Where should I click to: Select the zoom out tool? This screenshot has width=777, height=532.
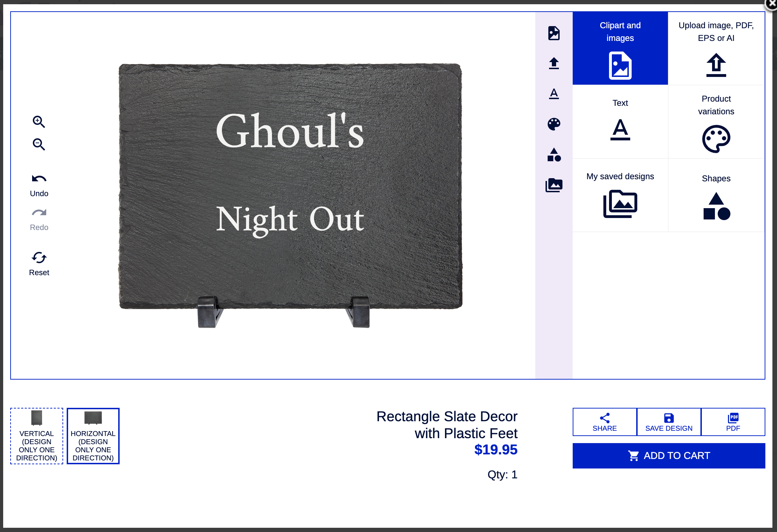coord(39,145)
